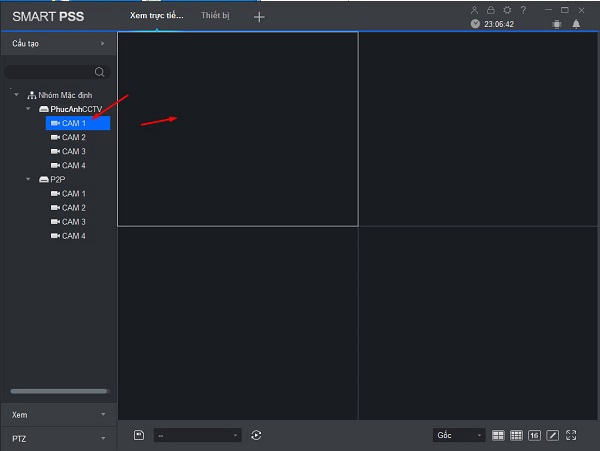Open the Gốc aspect ratio dropdown

click(459, 435)
